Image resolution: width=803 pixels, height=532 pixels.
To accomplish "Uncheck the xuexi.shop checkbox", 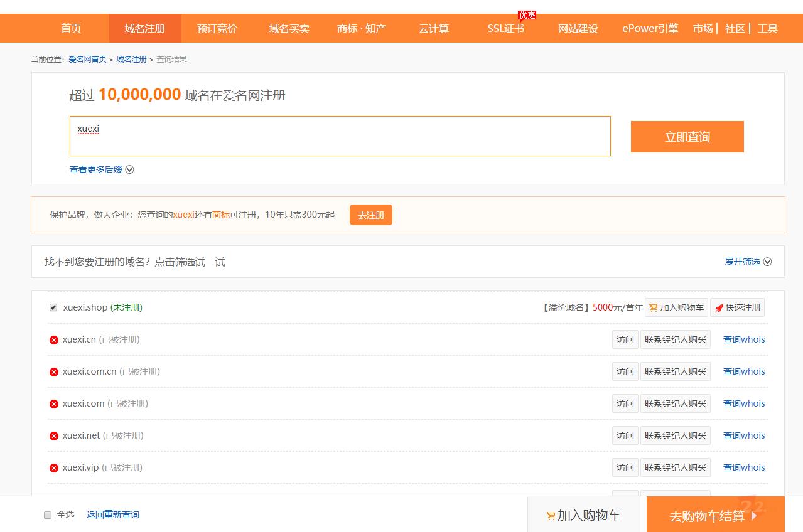I will click(53, 307).
